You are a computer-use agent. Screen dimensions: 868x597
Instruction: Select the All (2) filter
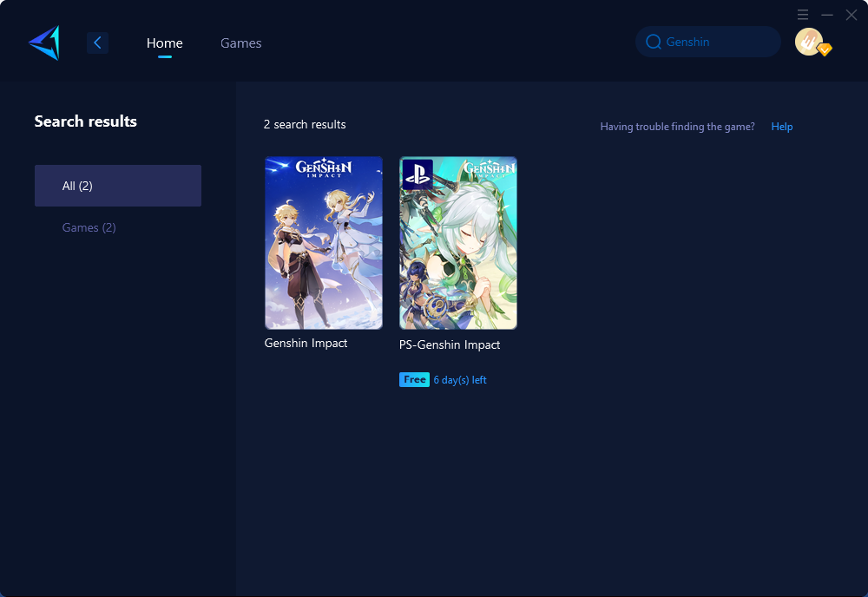point(118,186)
